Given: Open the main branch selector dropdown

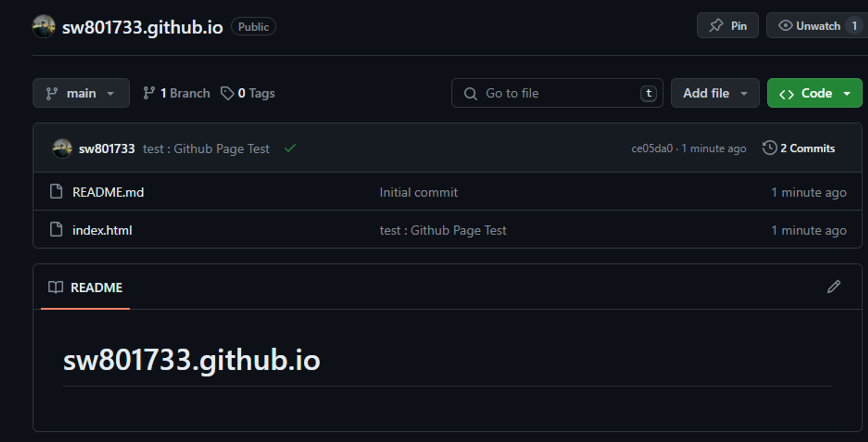Looking at the screenshot, I should tap(81, 93).
